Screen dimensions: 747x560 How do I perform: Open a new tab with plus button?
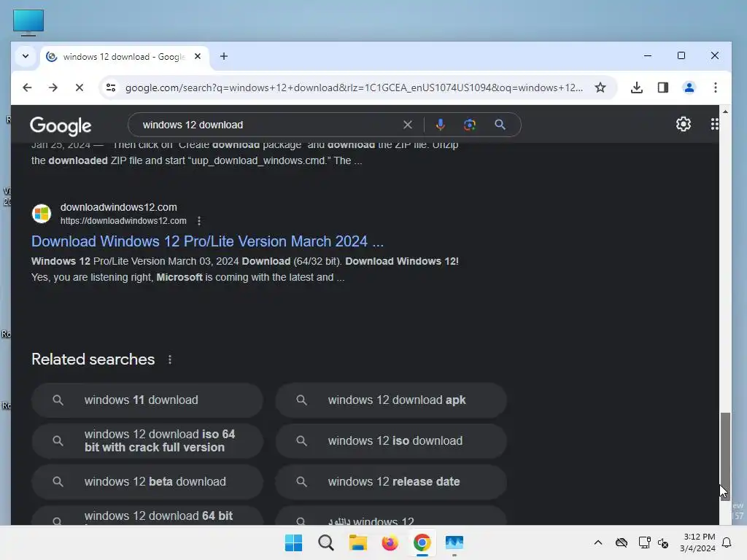(224, 57)
